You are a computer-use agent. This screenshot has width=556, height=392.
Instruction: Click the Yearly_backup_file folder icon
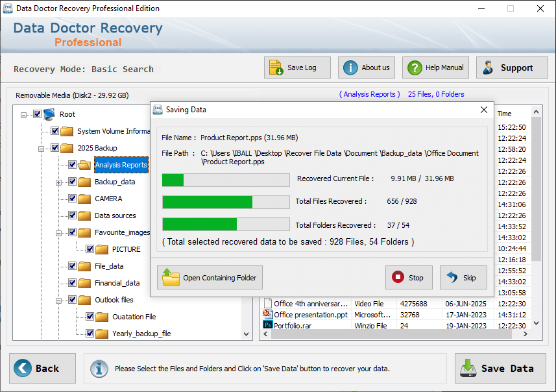102,334
